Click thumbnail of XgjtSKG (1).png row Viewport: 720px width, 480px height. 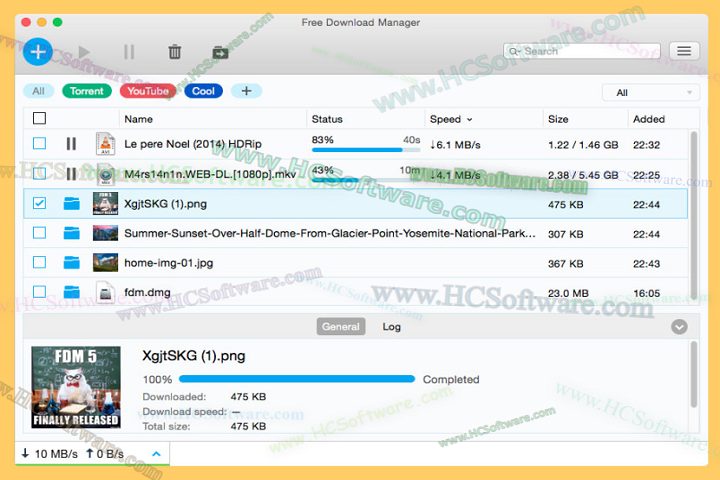(x=105, y=203)
